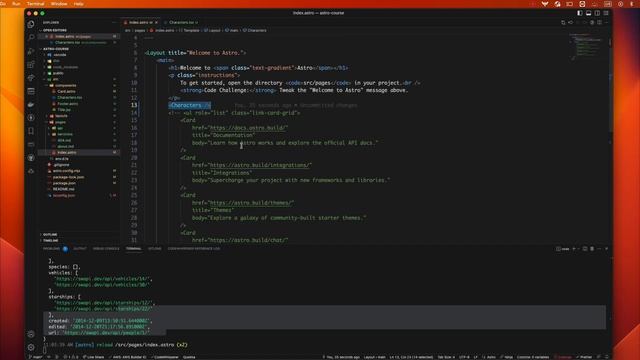The width and height of the screenshot is (640, 360).
Task: Open Card.astro in the file tree
Action: point(66,91)
